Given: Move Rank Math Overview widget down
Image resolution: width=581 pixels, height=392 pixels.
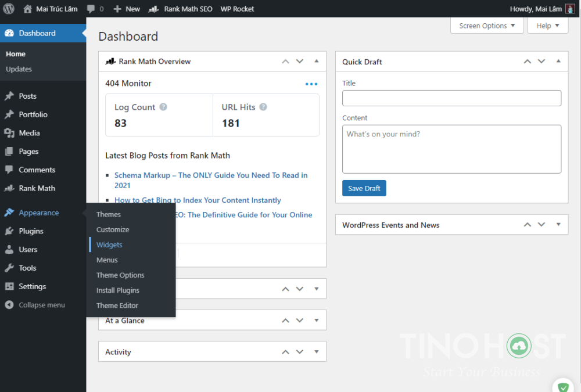Looking at the screenshot, I should [300, 62].
